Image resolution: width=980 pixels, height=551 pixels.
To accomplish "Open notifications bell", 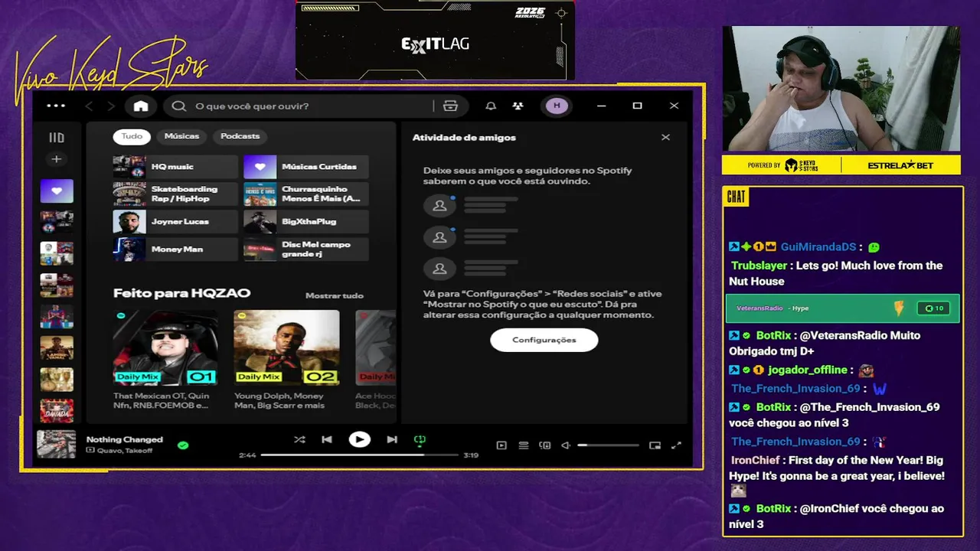I will (x=491, y=106).
